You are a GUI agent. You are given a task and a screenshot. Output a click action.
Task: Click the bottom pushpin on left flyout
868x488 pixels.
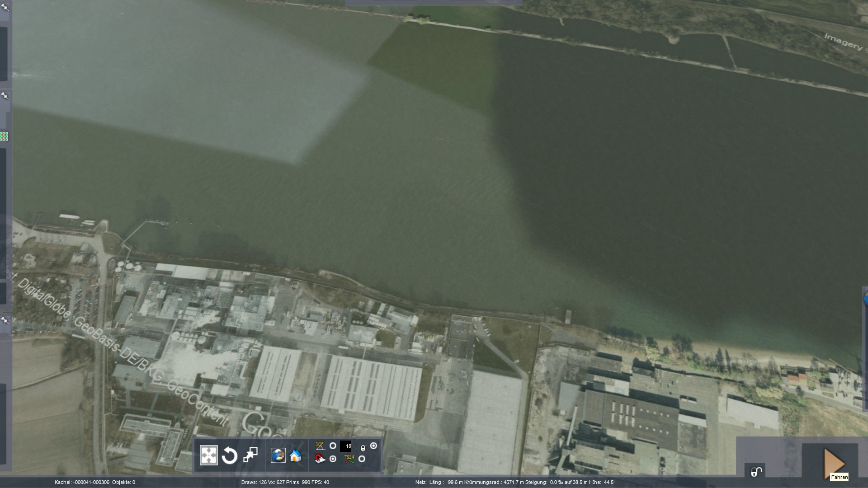[x=5, y=320]
